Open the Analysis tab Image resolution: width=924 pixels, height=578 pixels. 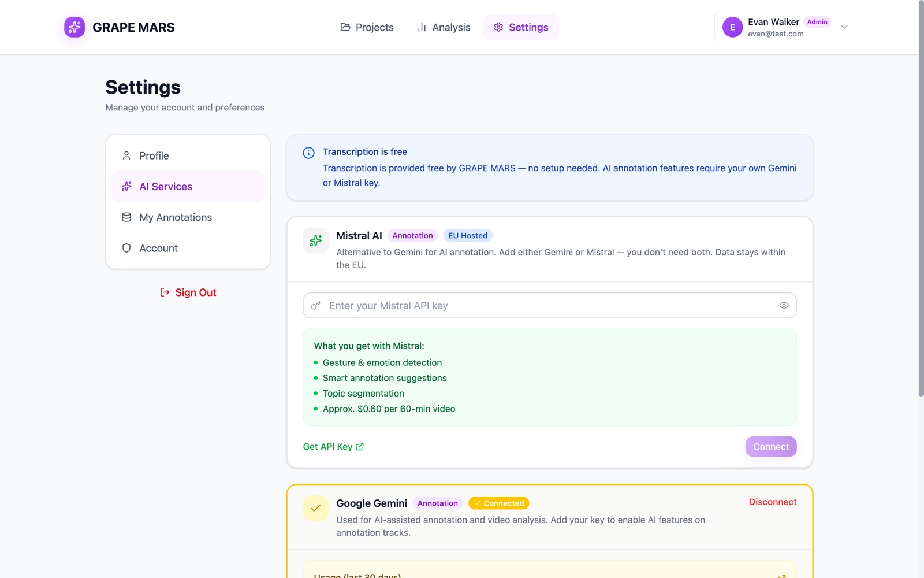click(444, 27)
